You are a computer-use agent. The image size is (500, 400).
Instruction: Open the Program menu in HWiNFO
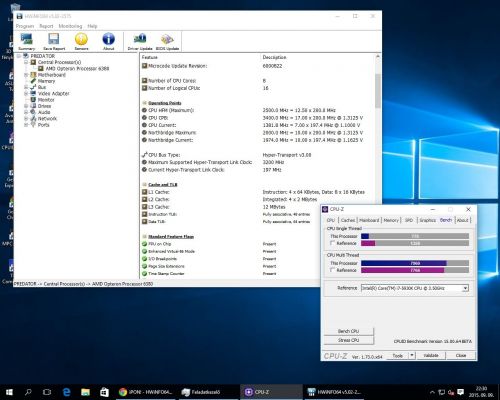(25, 26)
